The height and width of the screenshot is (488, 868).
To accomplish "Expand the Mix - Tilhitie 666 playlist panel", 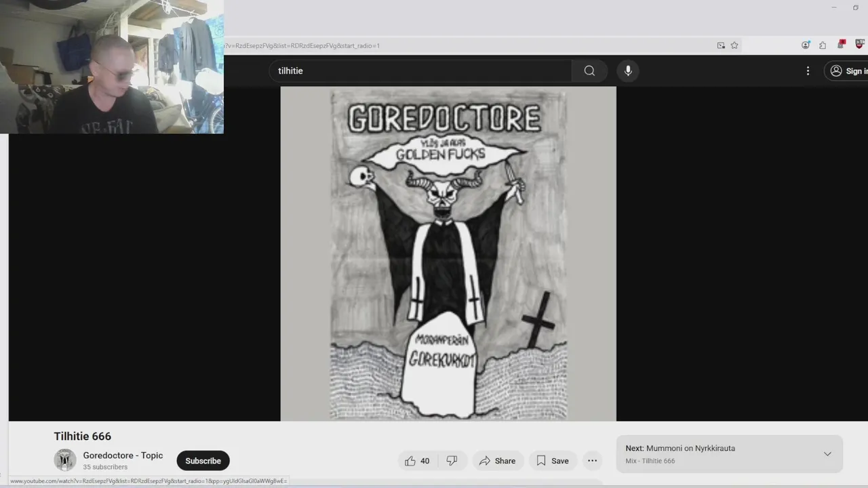I will [827, 454].
